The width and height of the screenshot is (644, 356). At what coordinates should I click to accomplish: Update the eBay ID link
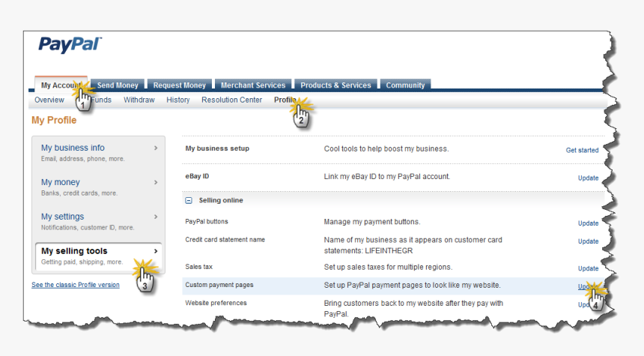coord(588,178)
